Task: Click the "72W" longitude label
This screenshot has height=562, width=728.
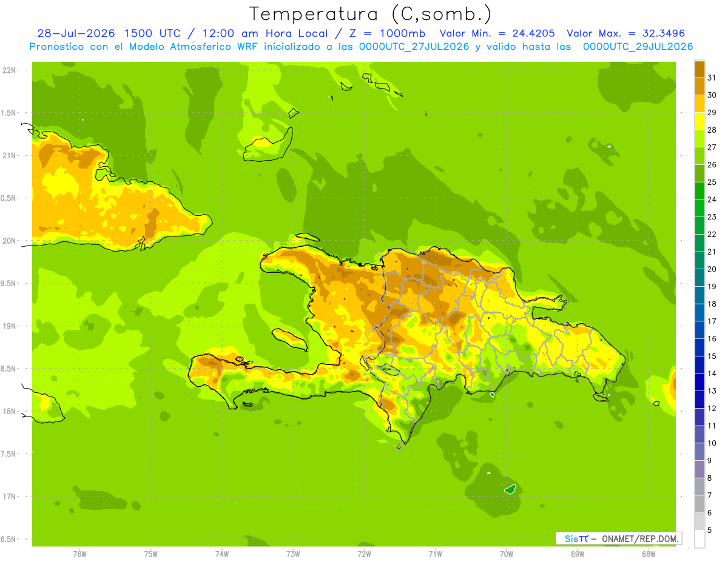Action: pos(364,554)
